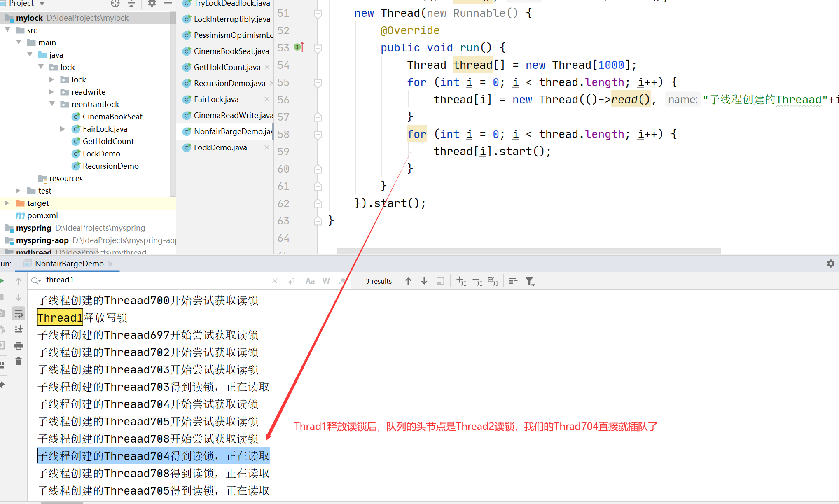Clear console with the trash icon
The image size is (839, 504).
(x=19, y=362)
